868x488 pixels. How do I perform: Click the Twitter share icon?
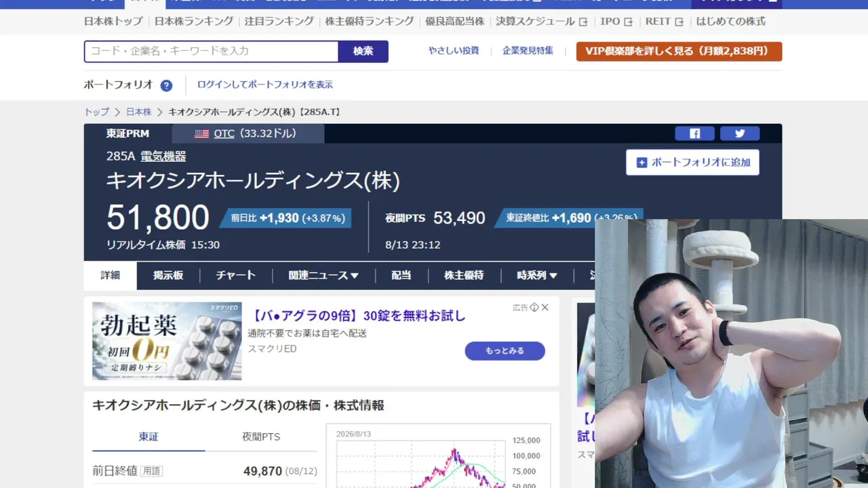740,134
